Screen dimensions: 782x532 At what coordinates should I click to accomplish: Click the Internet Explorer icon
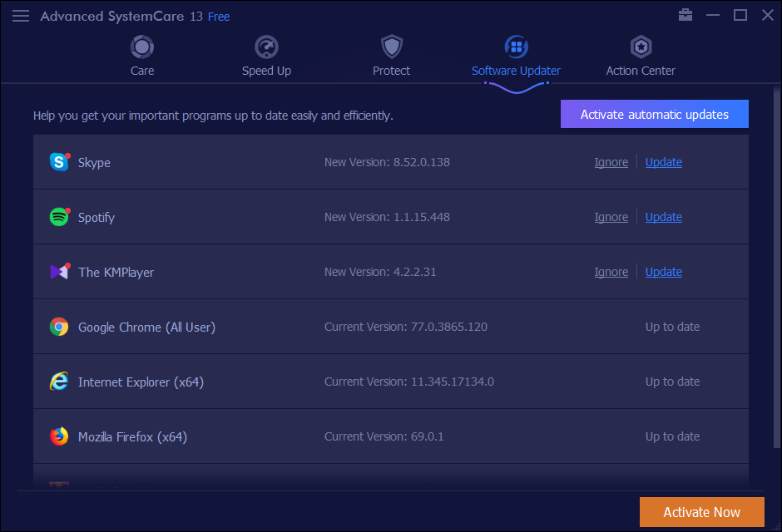59,382
